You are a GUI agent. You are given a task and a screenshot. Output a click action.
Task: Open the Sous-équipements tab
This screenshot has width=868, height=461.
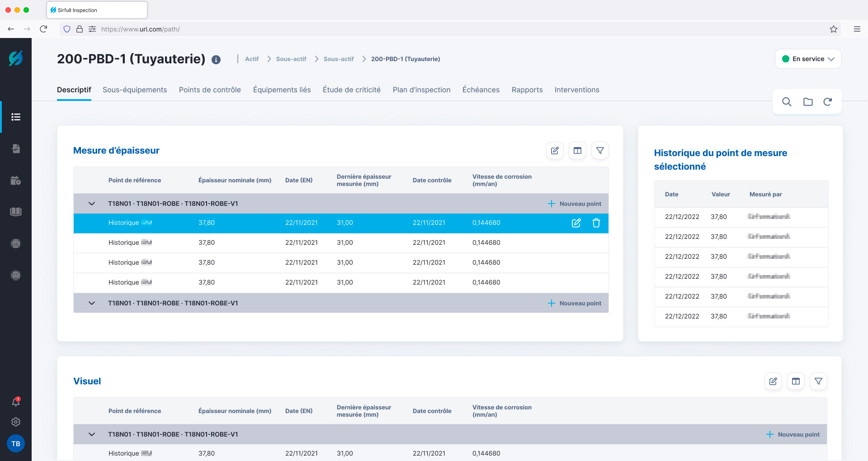coord(135,90)
